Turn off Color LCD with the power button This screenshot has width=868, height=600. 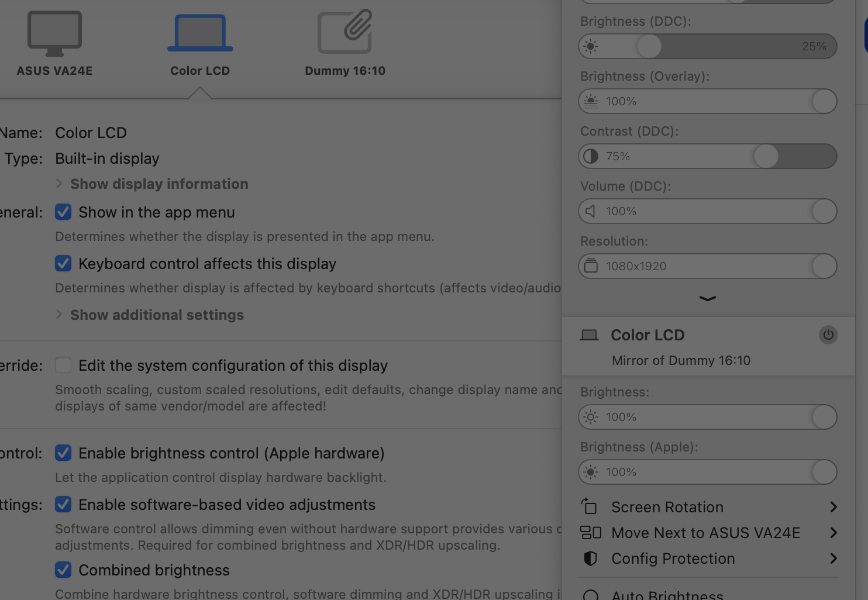coord(828,335)
